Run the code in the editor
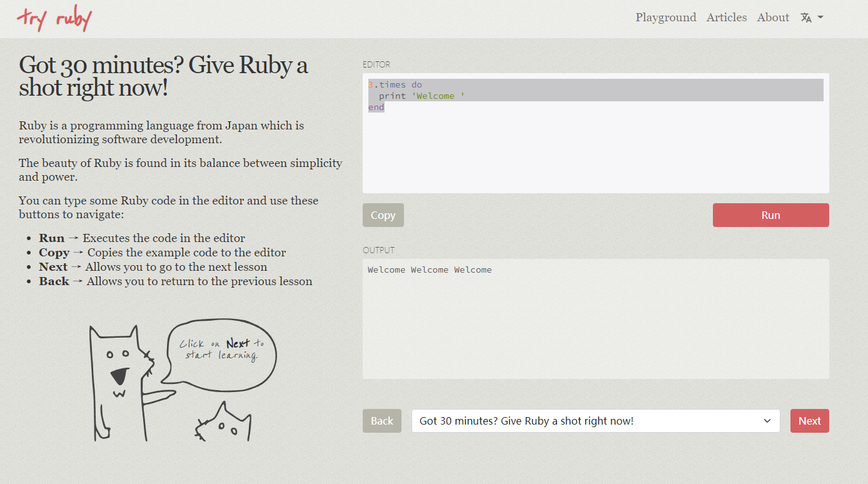 coord(770,215)
